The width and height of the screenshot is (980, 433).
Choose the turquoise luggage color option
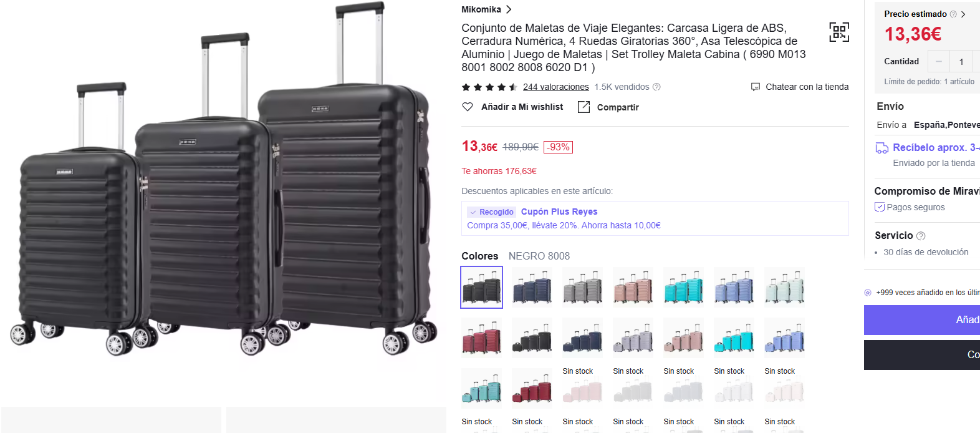[x=683, y=287]
